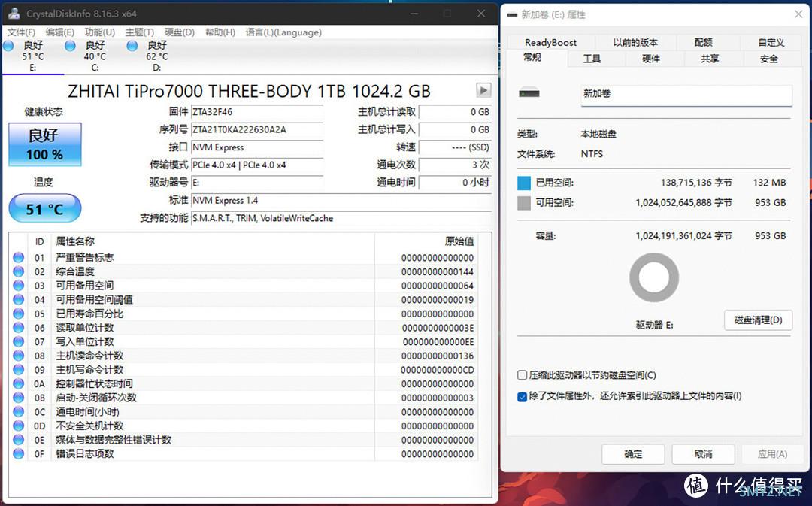Click the 应用(A) button
Screen dimensions: 812x506
click(772, 454)
